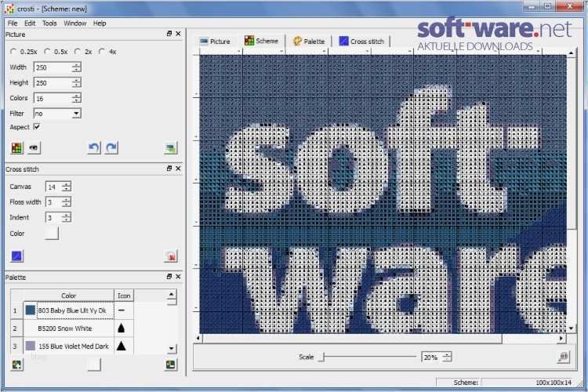Click the palette list scroll up arrow
The width and height of the screenshot is (588, 392).
(x=172, y=294)
